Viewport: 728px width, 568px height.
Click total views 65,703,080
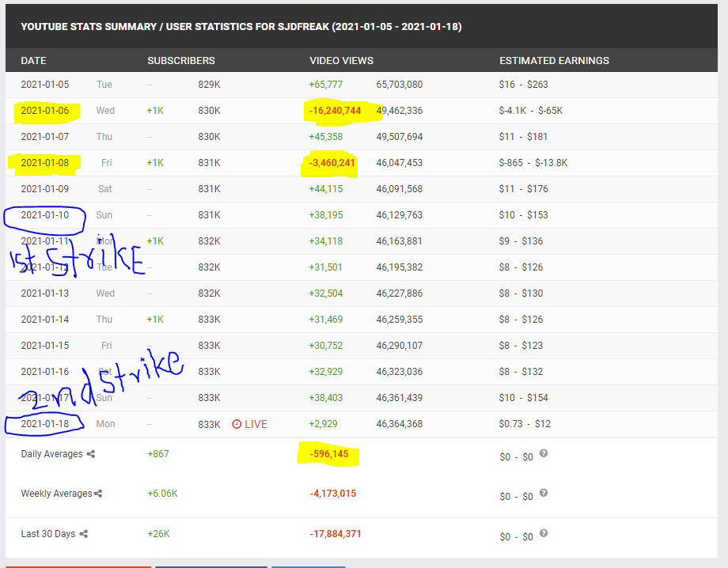(x=400, y=85)
